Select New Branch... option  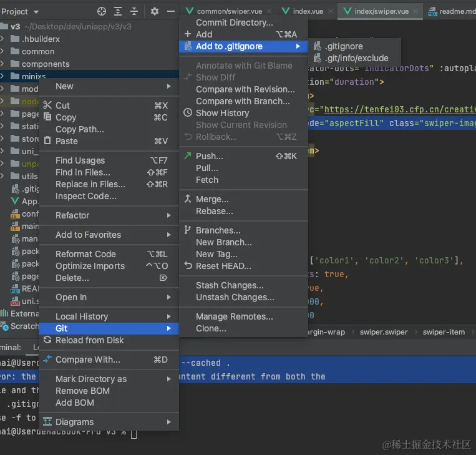tap(243, 242)
